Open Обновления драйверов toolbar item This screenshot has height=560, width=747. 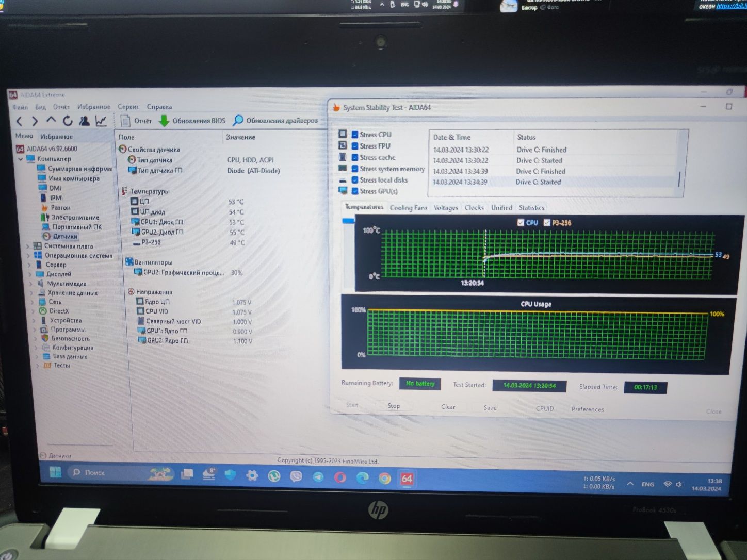(275, 120)
